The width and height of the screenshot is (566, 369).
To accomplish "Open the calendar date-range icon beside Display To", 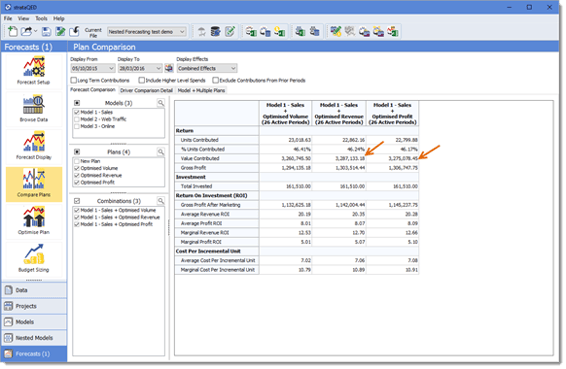I will click(x=169, y=68).
